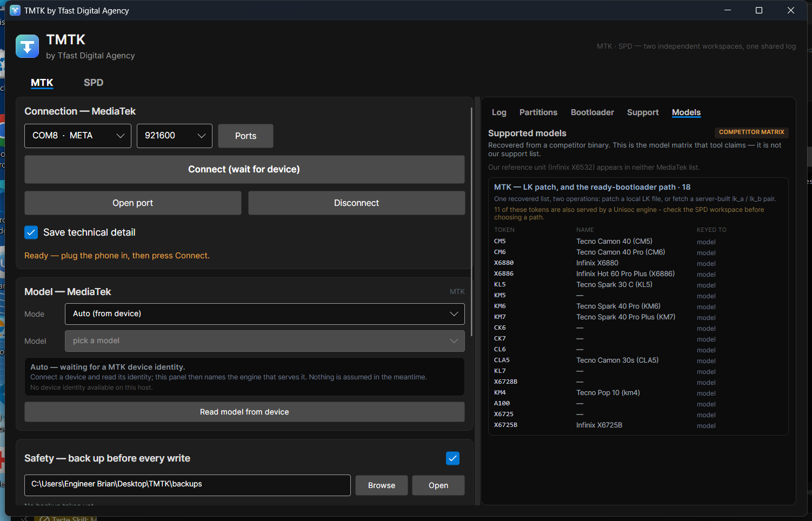812x521 pixels.
Task: Select Tecno Spark 40 Pro (KM6)
Action: pyautogui.click(x=618, y=306)
